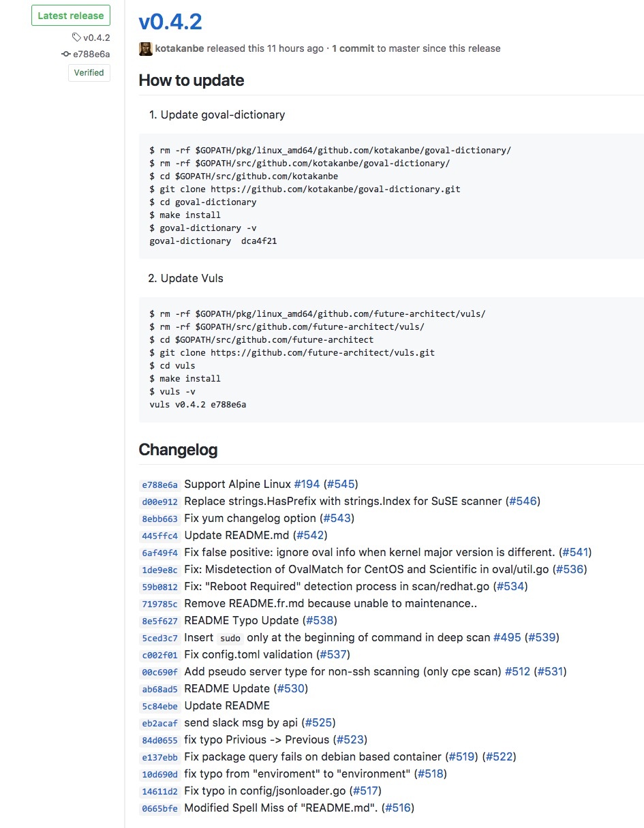Open the 1 commit since release link
Viewport: 644px width, 828px height.
(353, 48)
